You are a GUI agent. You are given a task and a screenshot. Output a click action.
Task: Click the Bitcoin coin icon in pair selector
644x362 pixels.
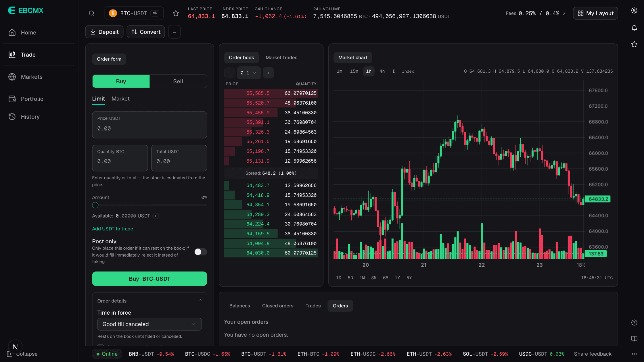[113, 13]
